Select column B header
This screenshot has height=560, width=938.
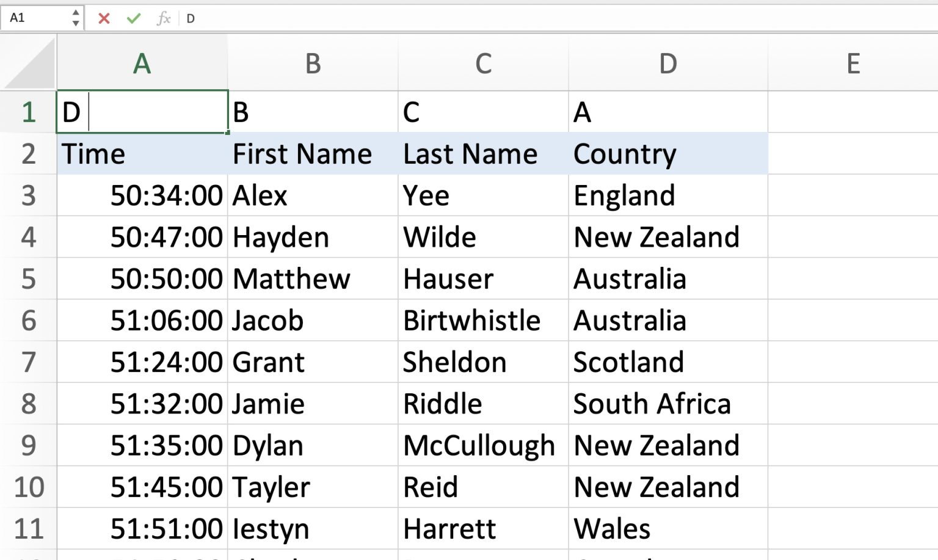click(313, 63)
